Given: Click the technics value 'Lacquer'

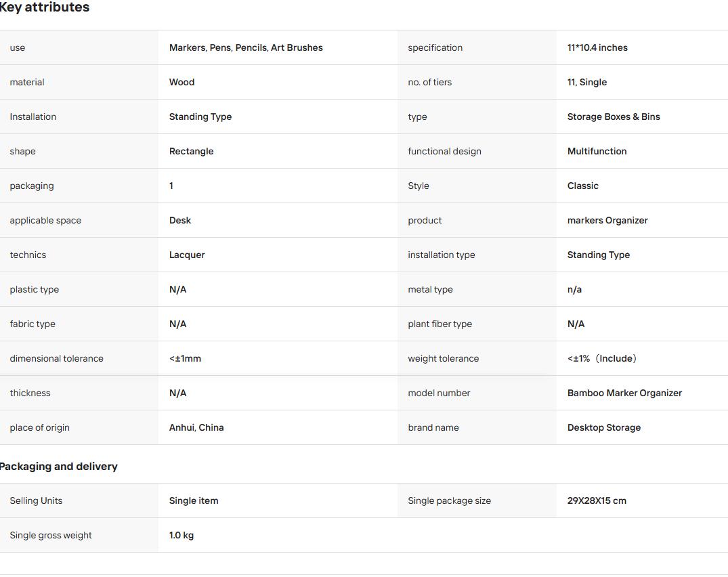Looking at the screenshot, I should click(187, 255).
